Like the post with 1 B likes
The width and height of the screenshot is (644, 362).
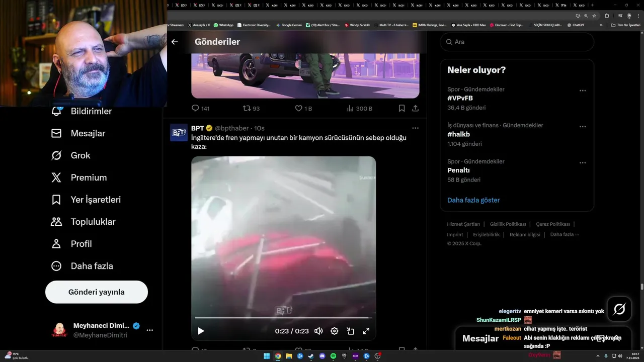[303, 108]
